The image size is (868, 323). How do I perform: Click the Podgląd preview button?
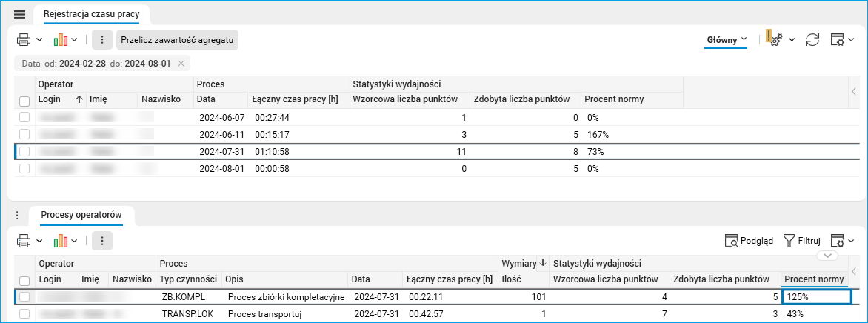(x=749, y=241)
